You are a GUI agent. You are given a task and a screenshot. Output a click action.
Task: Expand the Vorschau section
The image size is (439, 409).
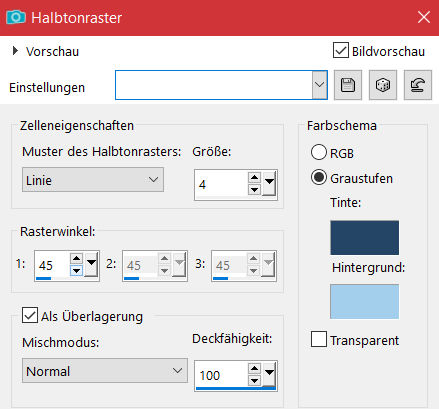15,51
